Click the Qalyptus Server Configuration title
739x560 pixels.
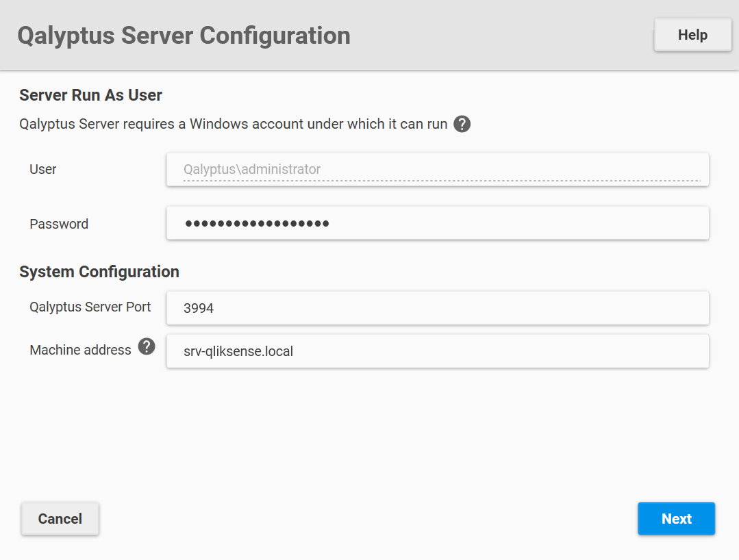(184, 35)
